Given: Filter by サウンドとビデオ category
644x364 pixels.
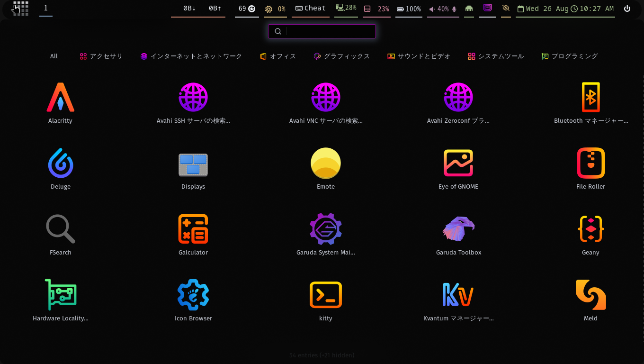Looking at the screenshot, I should click(x=419, y=56).
